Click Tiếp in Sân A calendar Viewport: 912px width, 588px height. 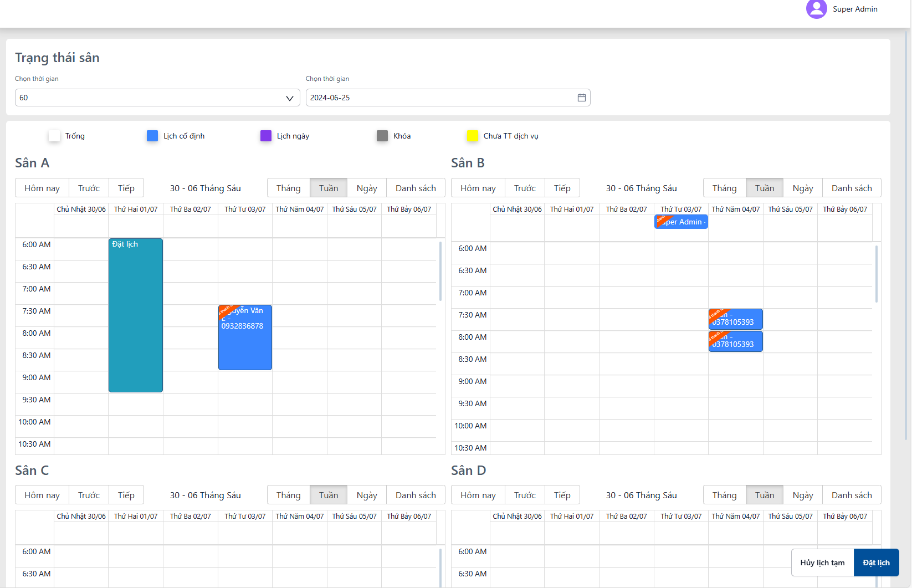[x=126, y=188]
